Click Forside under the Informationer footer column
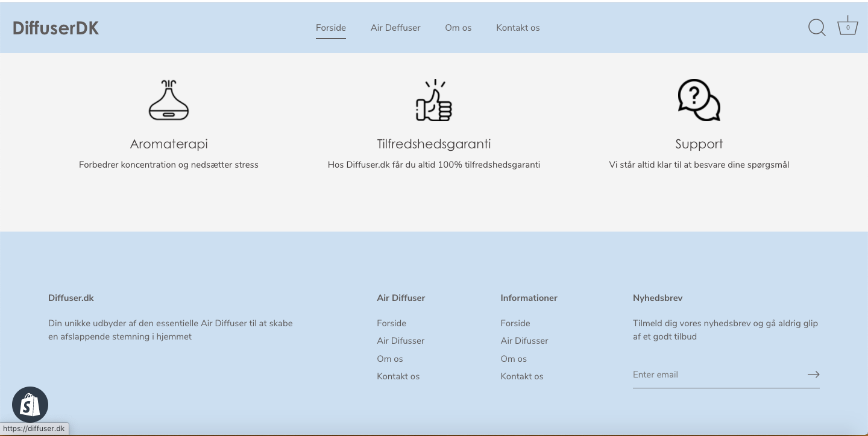 click(x=515, y=323)
